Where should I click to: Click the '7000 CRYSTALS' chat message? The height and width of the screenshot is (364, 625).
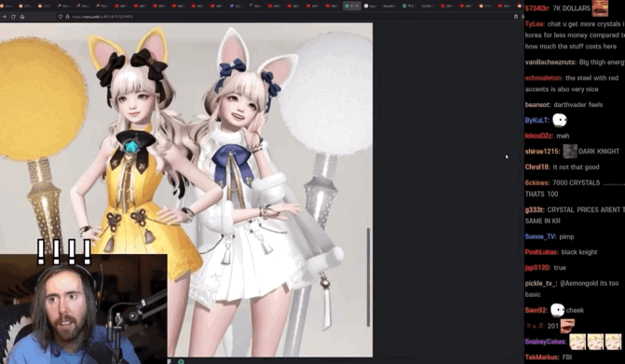pos(576,182)
